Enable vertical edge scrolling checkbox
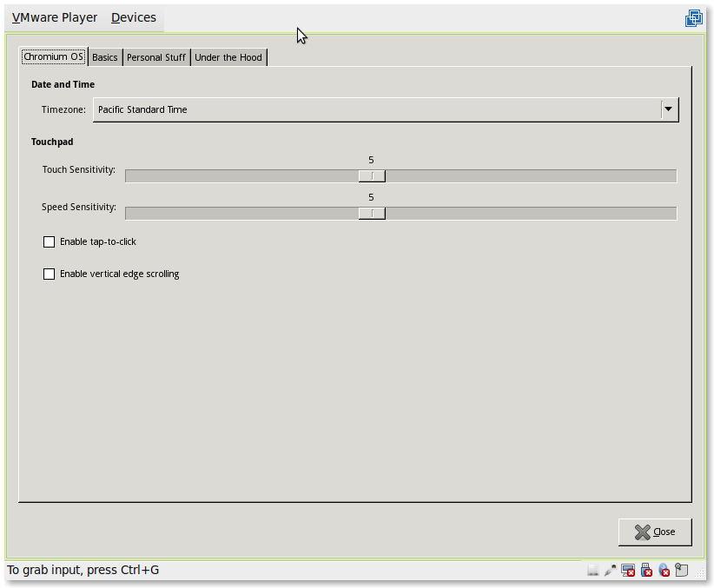This screenshot has height=588, width=714. coord(50,274)
